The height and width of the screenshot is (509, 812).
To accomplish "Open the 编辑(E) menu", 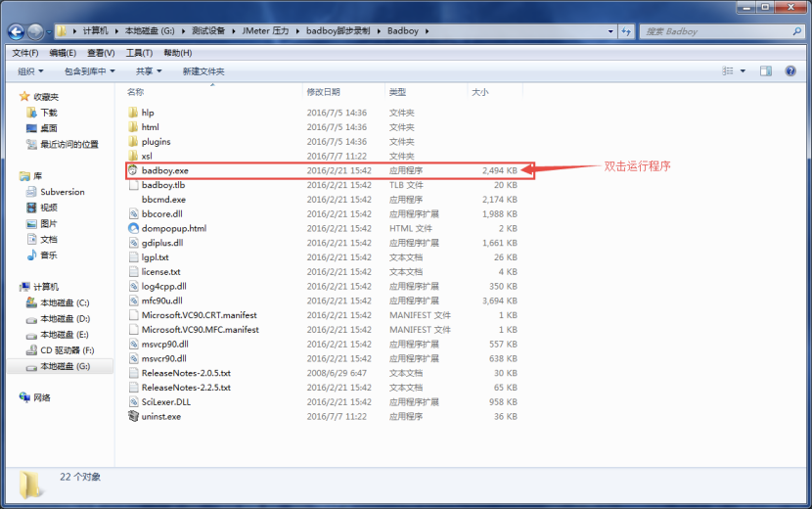I will tap(63, 53).
